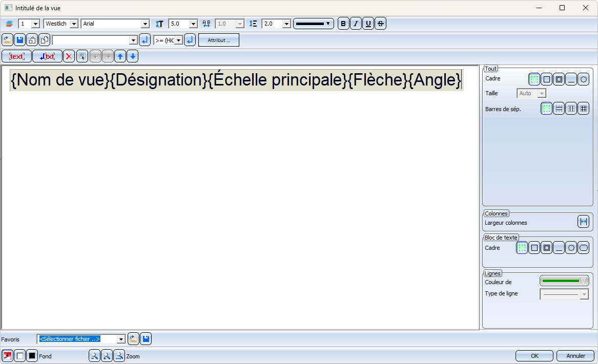Select circle frame in Bloc de texte

pos(571,248)
